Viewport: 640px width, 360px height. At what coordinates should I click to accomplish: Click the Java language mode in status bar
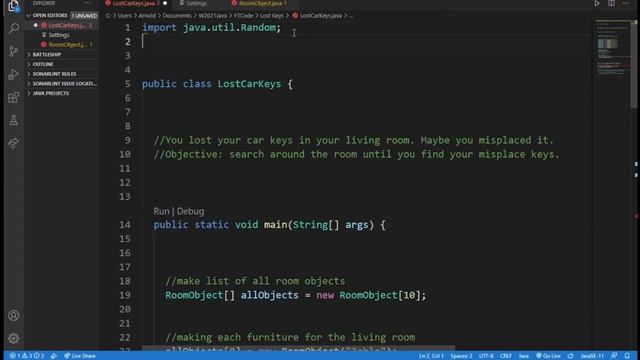coord(524,356)
